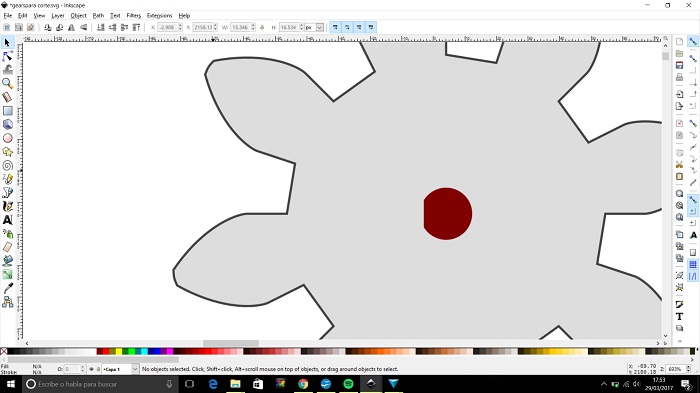Open the Extensions menu

[x=159, y=16]
